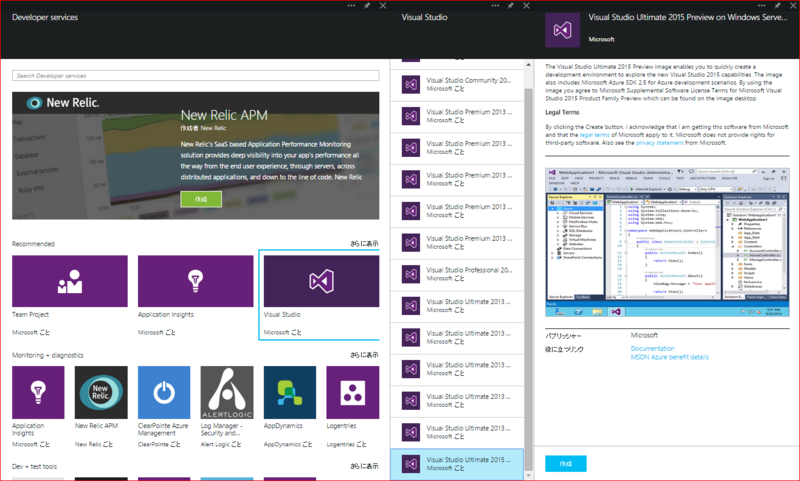Open Alert Logic Log Manager tile
The height and width of the screenshot is (481, 800).
click(x=227, y=392)
